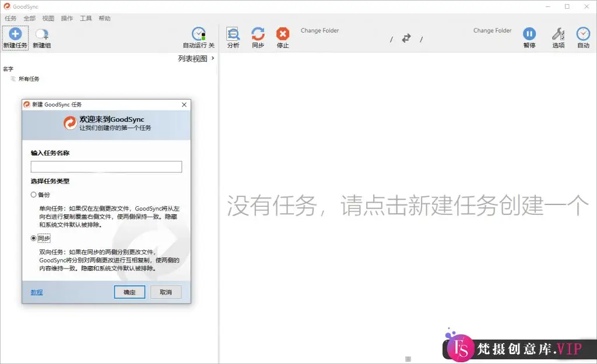Open the 教程 tutorial link
Screen dimensions: 597x364
(x=37, y=292)
